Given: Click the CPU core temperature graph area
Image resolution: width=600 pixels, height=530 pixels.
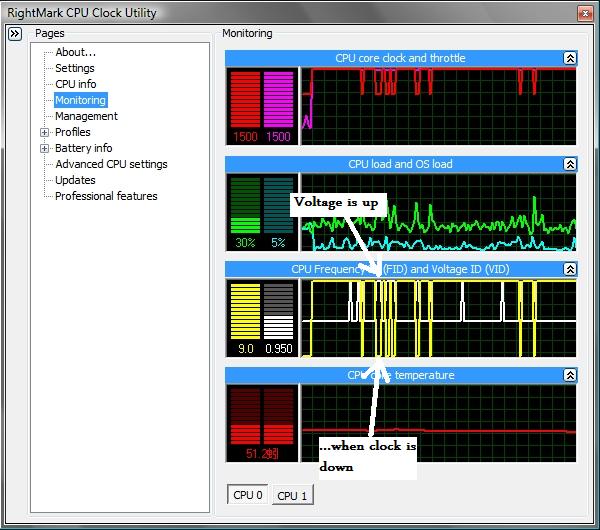Looking at the screenshot, I should (x=439, y=424).
